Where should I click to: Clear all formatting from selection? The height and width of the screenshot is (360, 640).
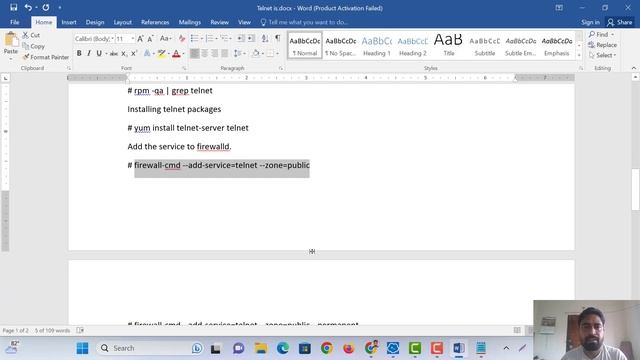pyautogui.click(x=182, y=39)
